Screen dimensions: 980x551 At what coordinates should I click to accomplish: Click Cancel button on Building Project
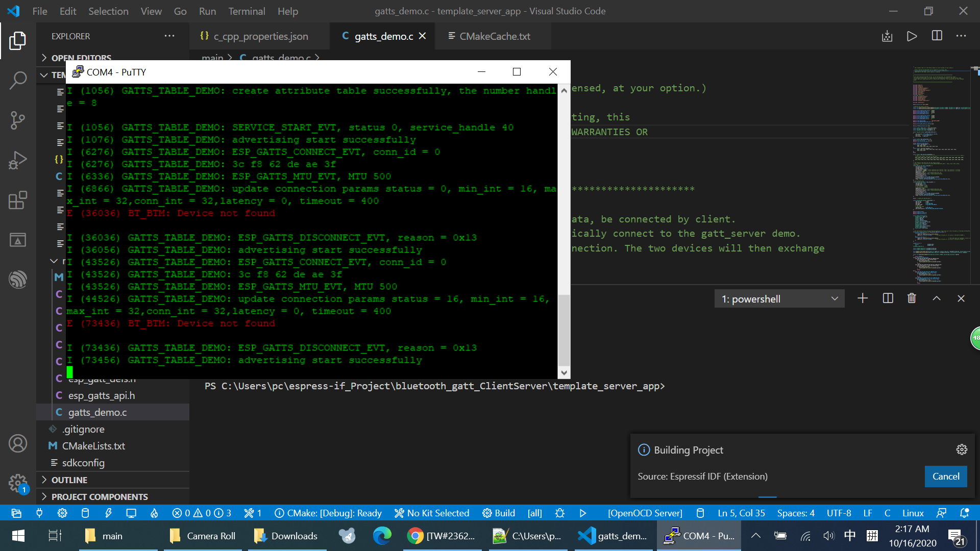946,477
